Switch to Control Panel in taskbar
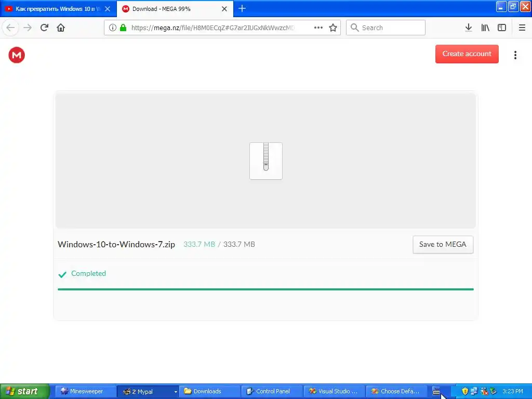This screenshot has height=399, width=532. click(x=272, y=391)
